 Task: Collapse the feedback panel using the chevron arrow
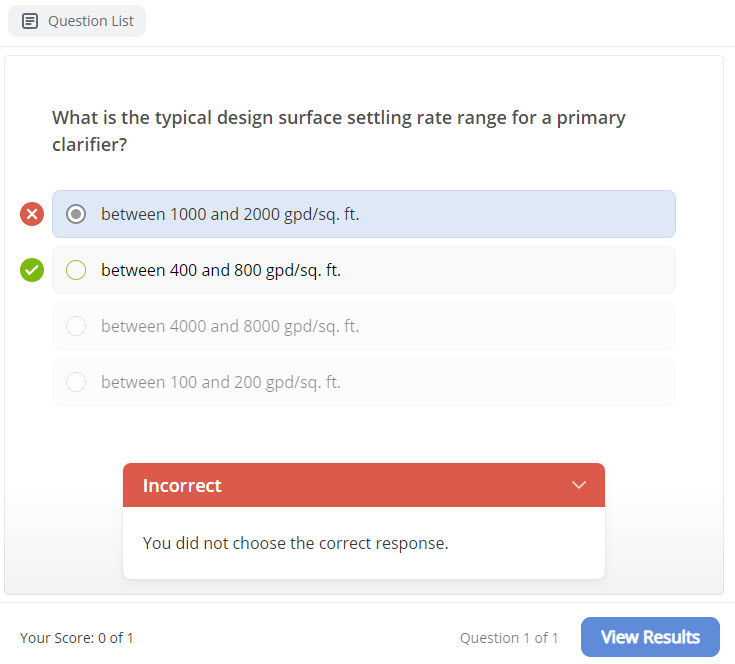(578, 485)
